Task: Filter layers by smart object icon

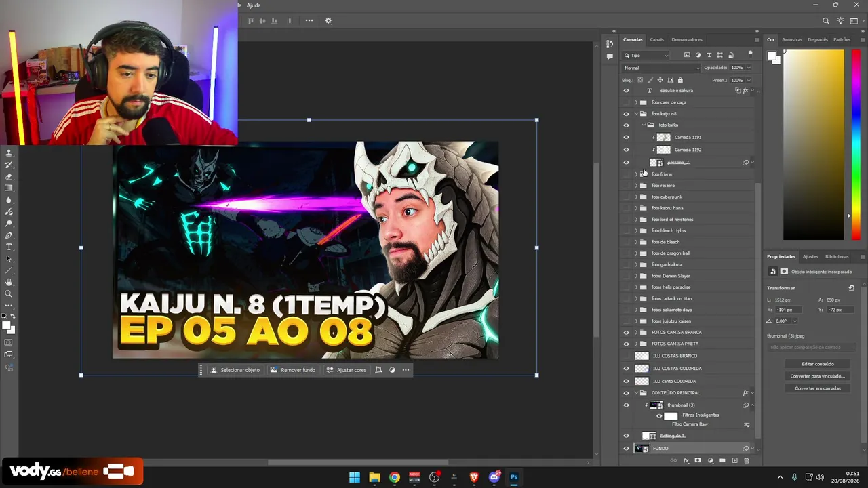Action: [730, 55]
